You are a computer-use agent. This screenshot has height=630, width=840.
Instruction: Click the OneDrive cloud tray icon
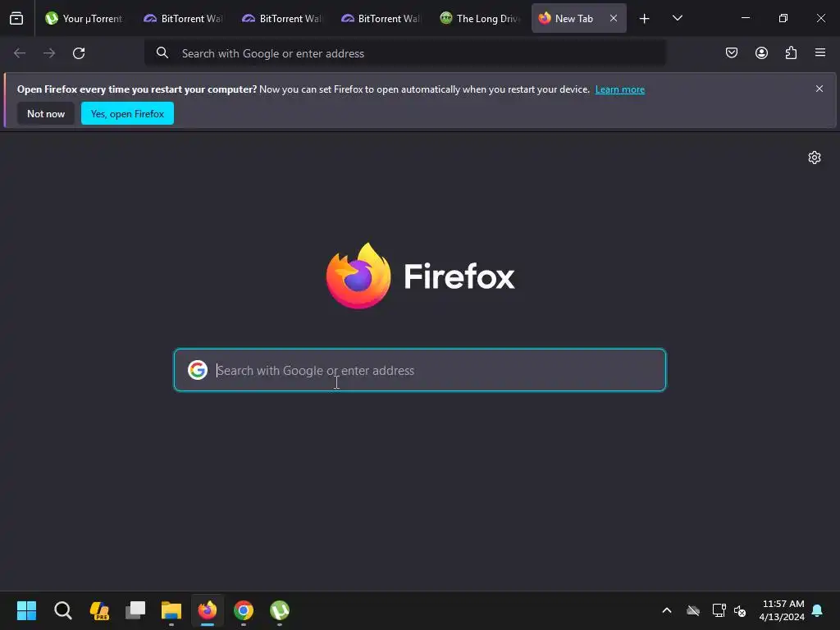[693, 610]
